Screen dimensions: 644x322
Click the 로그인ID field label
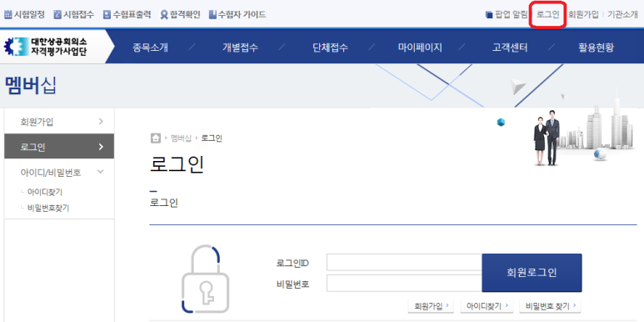pos(292,263)
